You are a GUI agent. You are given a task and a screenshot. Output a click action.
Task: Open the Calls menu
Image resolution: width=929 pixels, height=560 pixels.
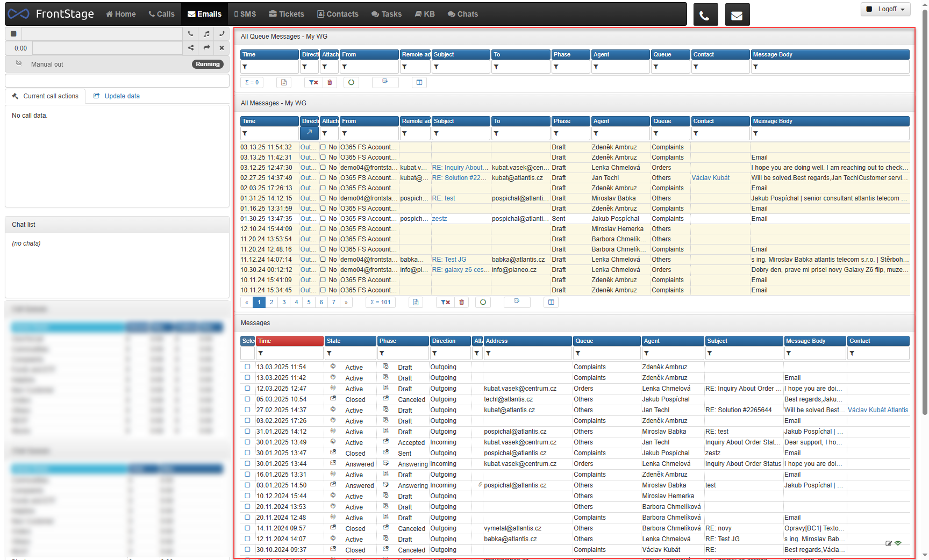[x=162, y=14]
